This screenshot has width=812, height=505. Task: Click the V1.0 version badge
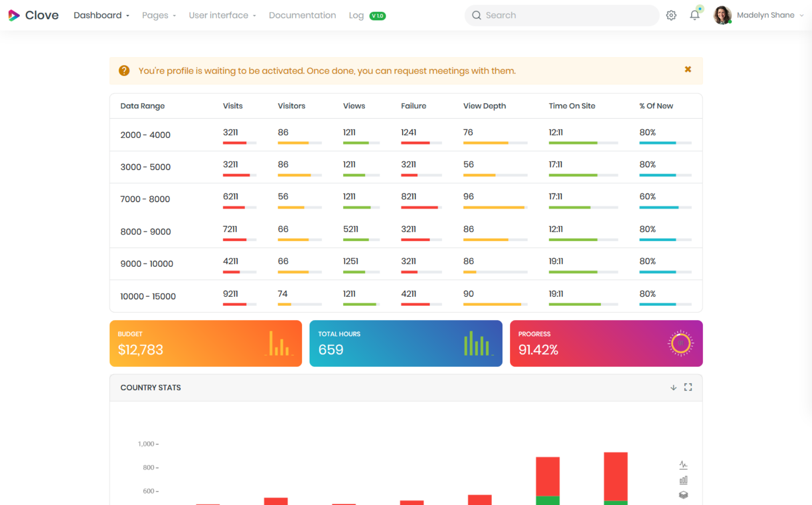[x=377, y=16]
